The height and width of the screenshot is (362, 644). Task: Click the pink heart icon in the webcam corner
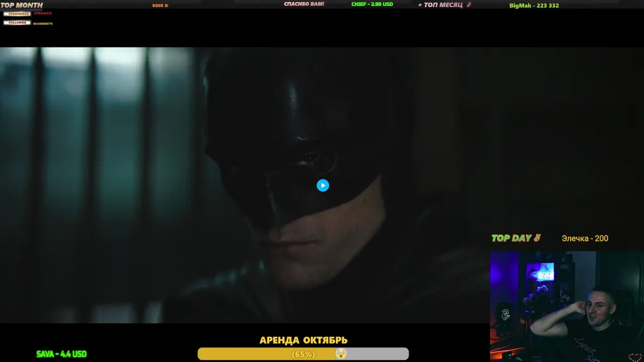pyautogui.click(x=635, y=357)
